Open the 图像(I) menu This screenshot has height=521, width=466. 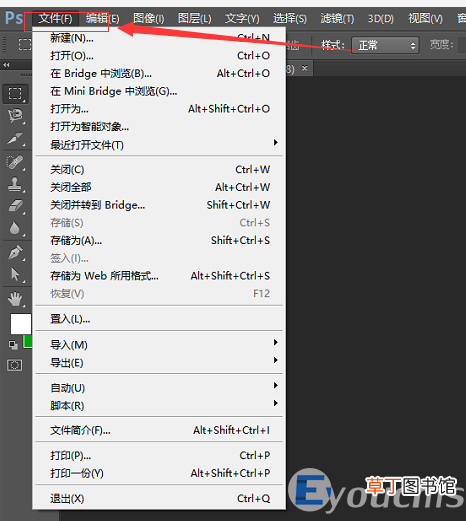tap(149, 18)
